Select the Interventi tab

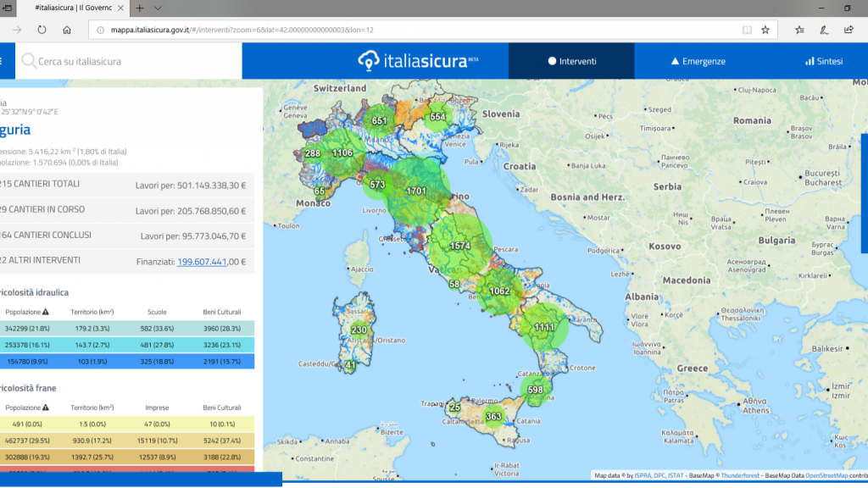571,61
